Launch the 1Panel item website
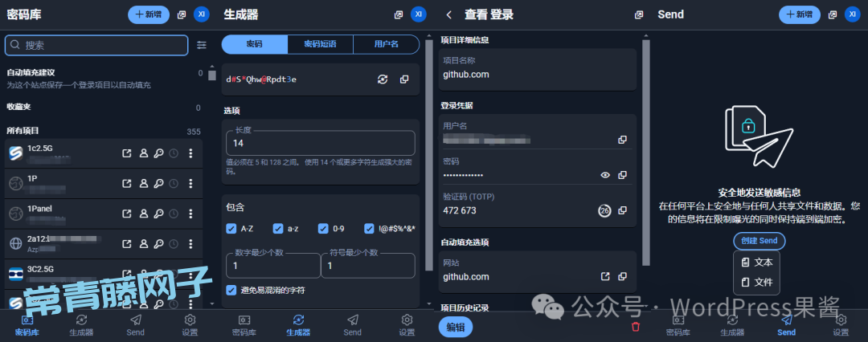Image resolution: width=868 pixels, height=342 pixels. click(x=127, y=213)
